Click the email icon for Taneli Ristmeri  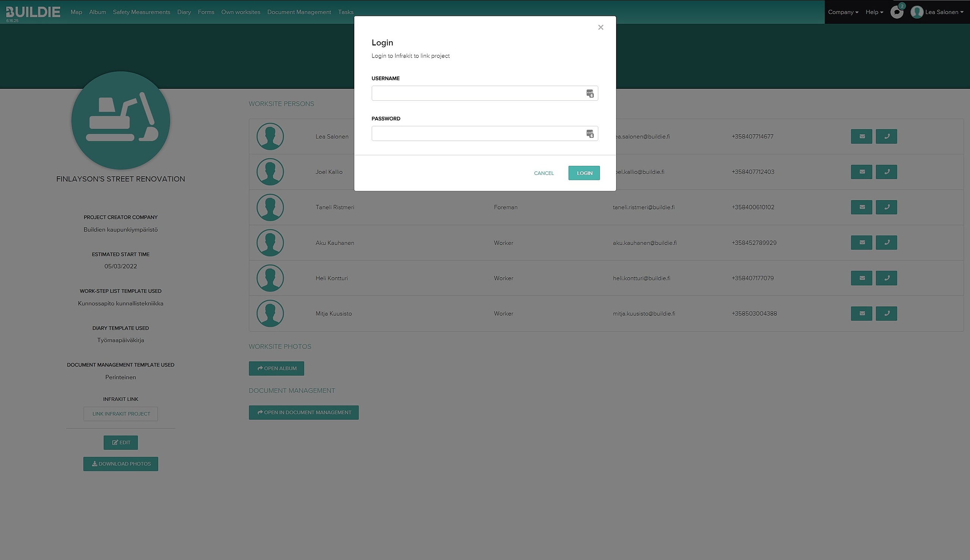point(862,207)
